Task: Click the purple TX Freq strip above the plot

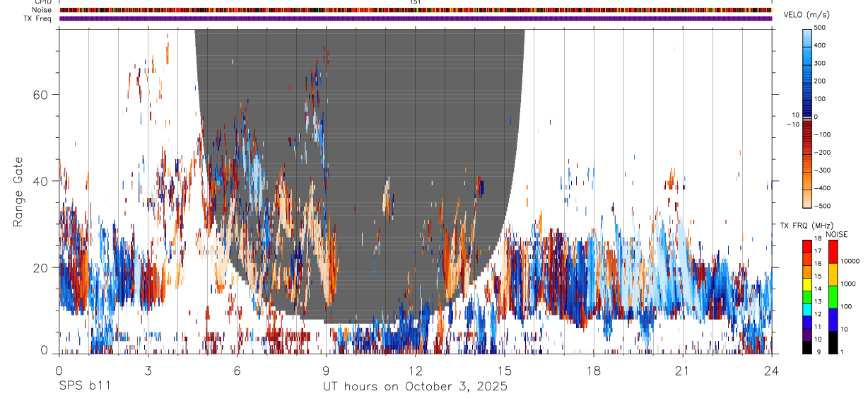Action: (x=416, y=18)
